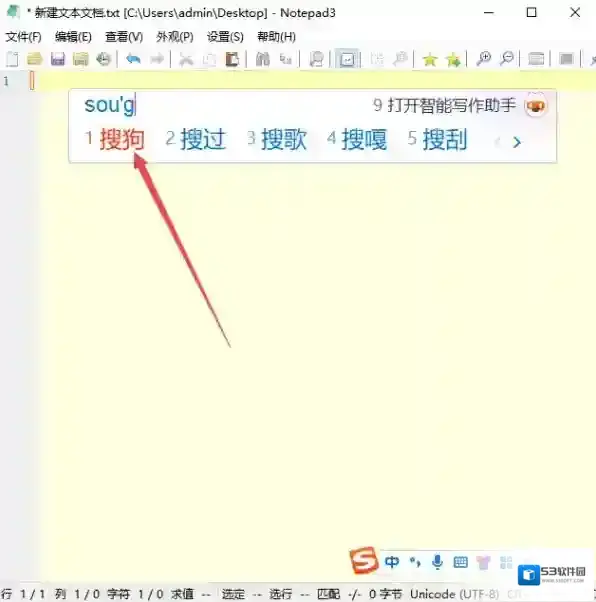Image resolution: width=596 pixels, height=602 pixels.
Task: Click the yellow star favorites icon
Action: click(430, 60)
